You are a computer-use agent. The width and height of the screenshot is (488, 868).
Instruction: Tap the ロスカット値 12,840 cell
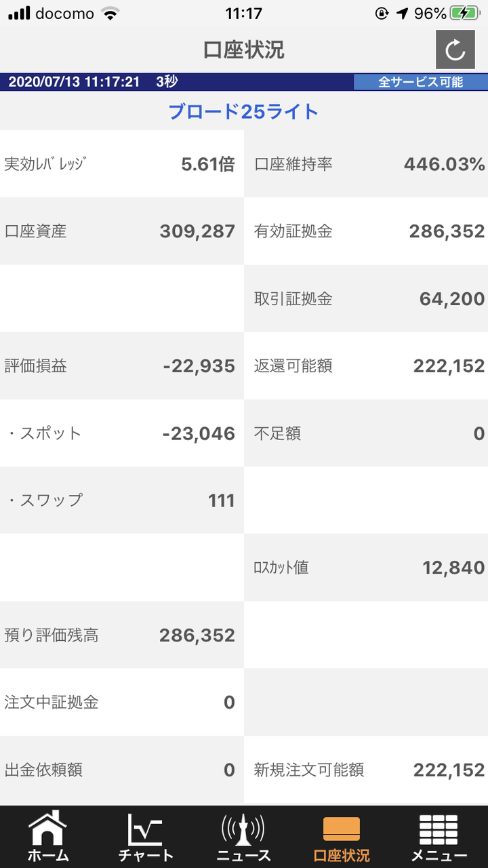[x=366, y=568]
